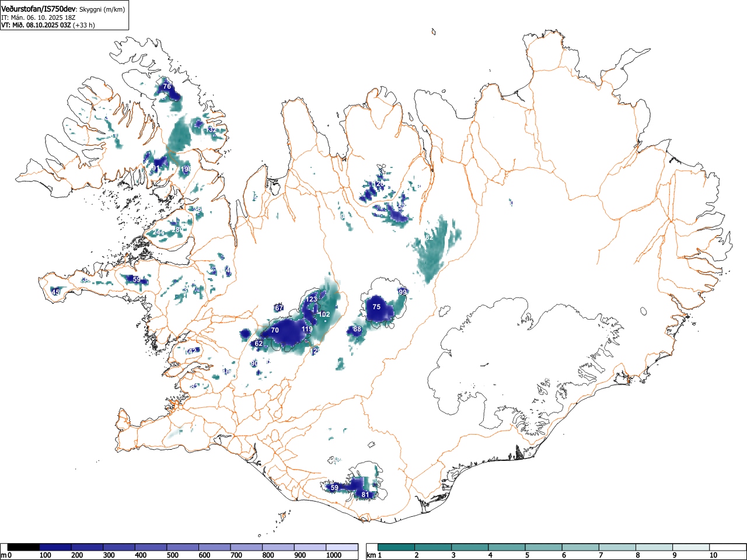Click the '59' value beside the '81' label

334,488
